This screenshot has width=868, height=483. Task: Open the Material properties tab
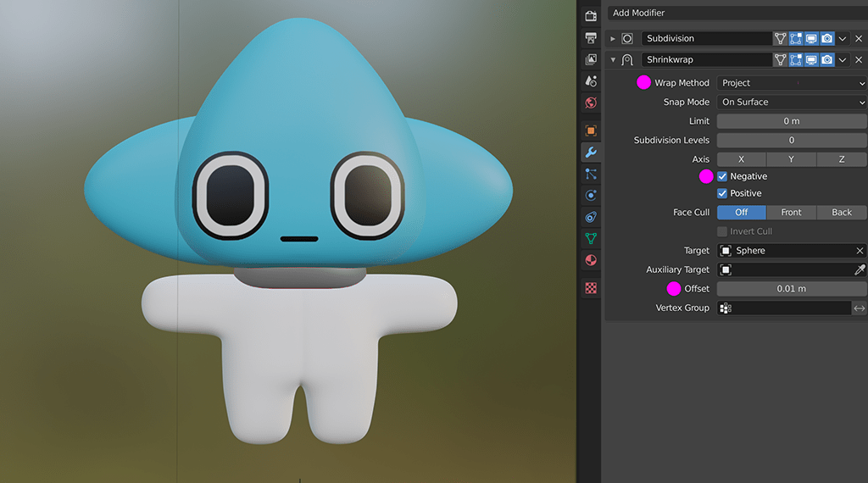coord(591,260)
